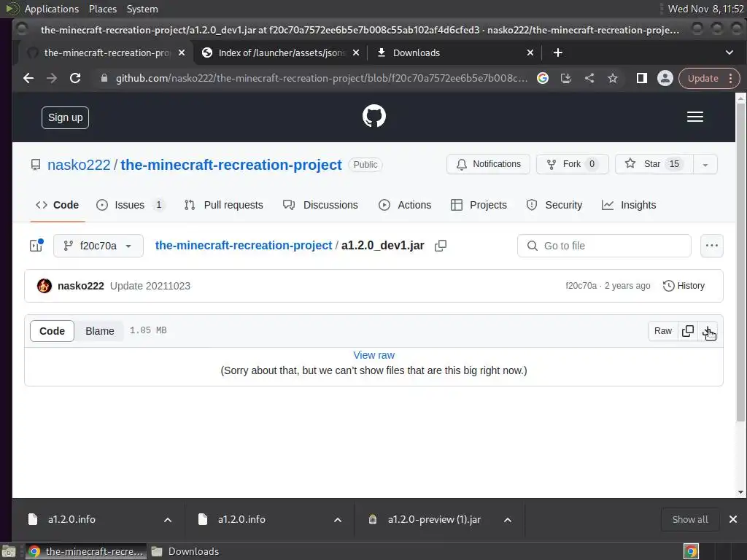Viewport: 747px width, 560px height.
Task: Open the System menu
Action: (x=142, y=9)
